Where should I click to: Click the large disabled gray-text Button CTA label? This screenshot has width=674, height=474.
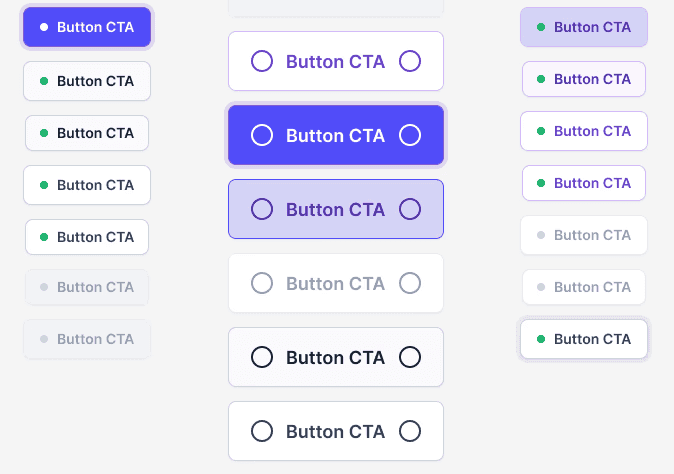tap(335, 283)
